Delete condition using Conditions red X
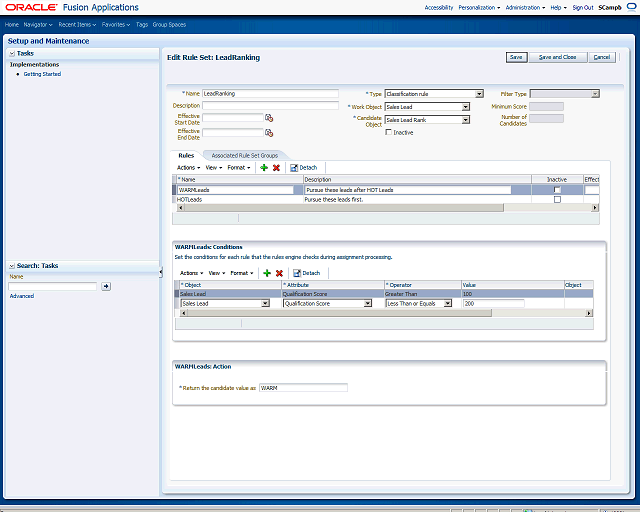The width and height of the screenshot is (640, 512). (279, 273)
